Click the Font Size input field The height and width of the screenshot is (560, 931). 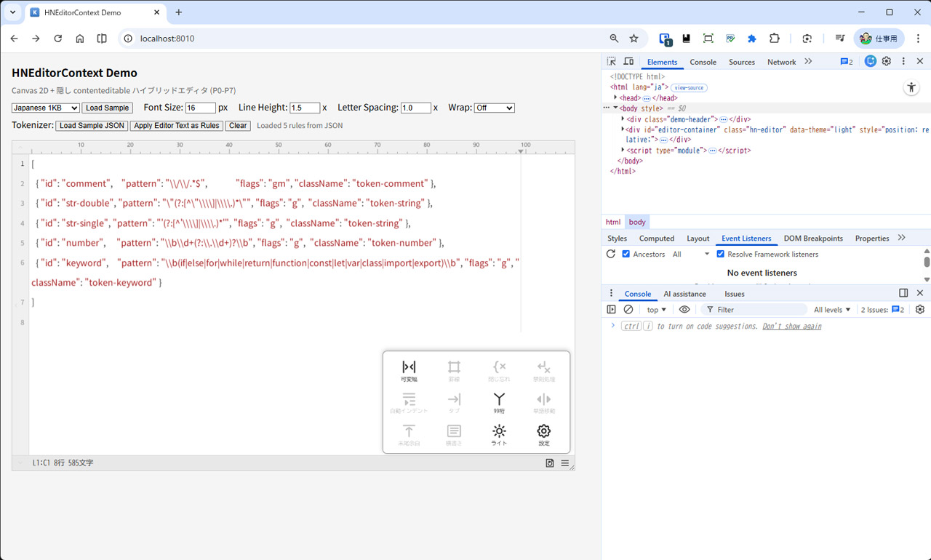201,108
